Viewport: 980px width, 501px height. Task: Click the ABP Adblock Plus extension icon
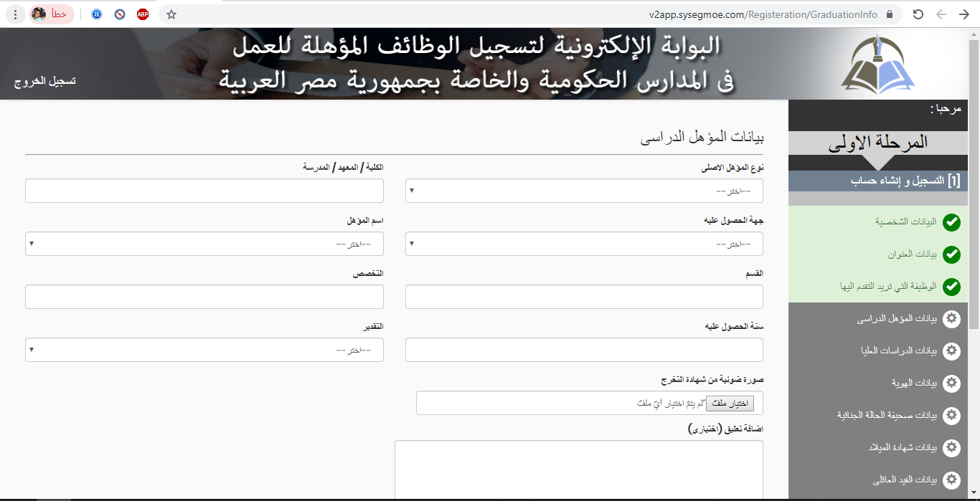pyautogui.click(x=143, y=14)
